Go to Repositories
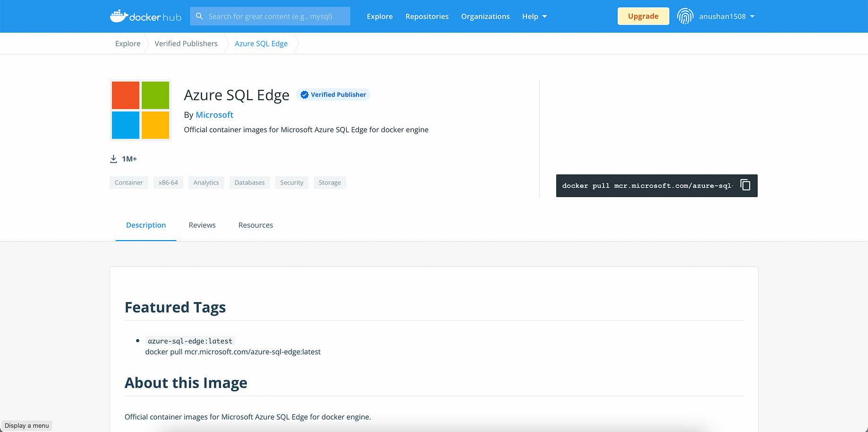 [427, 17]
